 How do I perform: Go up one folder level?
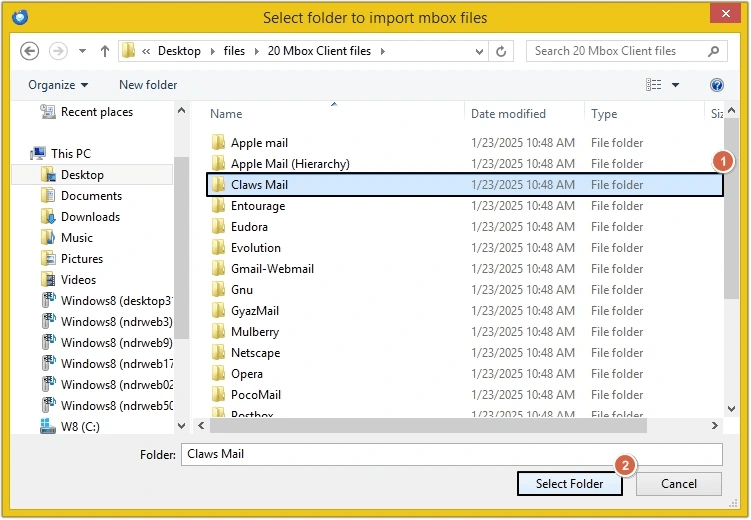click(x=105, y=51)
